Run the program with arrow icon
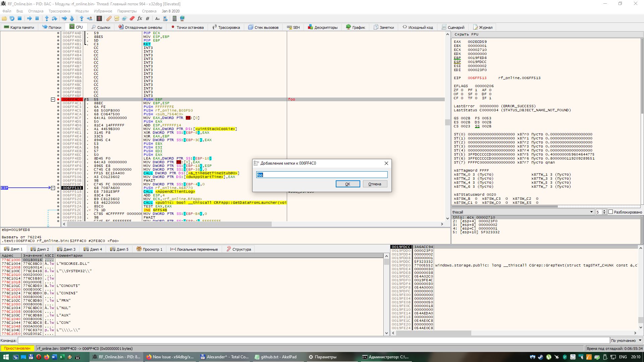The width and height of the screenshot is (644, 362). pyautogui.click(x=30, y=18)
